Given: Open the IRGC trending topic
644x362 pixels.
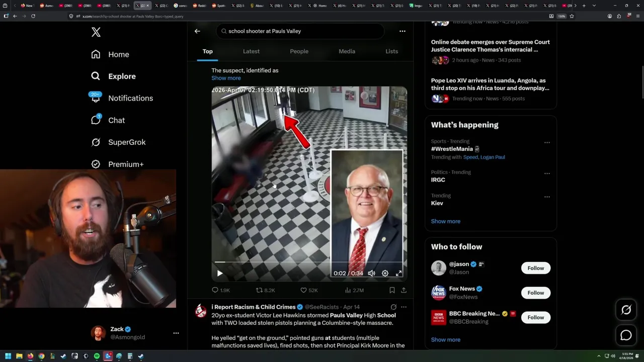Looking at the screenshot, I should [x=438, y=179].
